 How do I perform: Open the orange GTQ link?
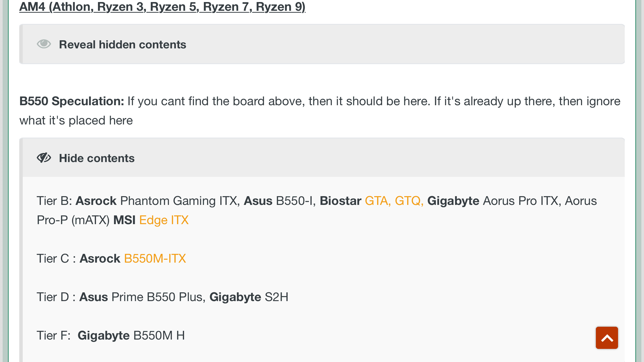pyautogui.click(x=409, y=201)
